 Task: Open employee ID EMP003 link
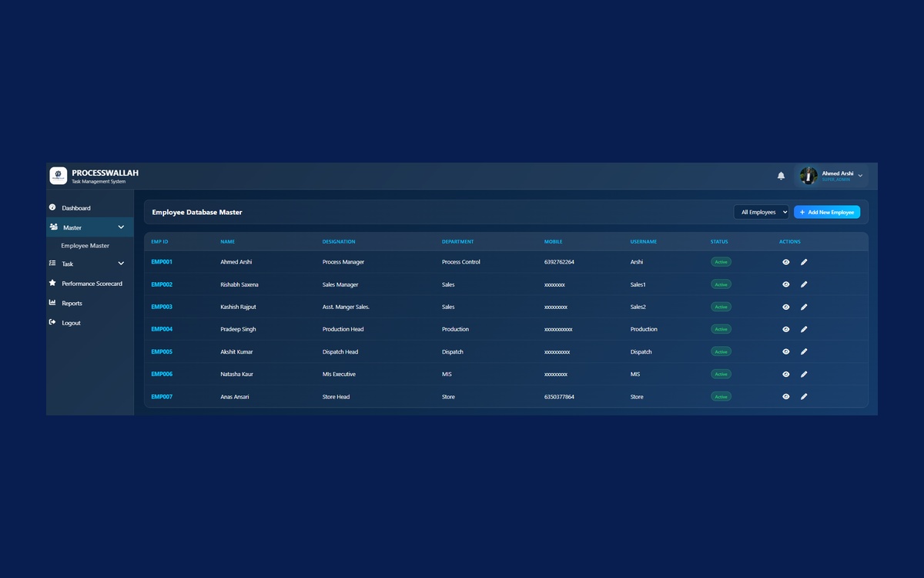coord(162,307)
